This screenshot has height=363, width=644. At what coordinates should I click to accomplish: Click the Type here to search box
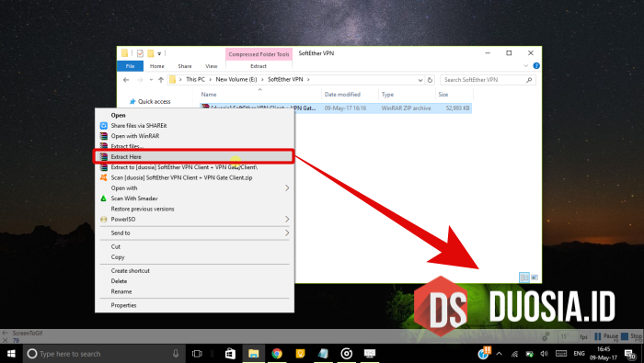coord(103,354)
